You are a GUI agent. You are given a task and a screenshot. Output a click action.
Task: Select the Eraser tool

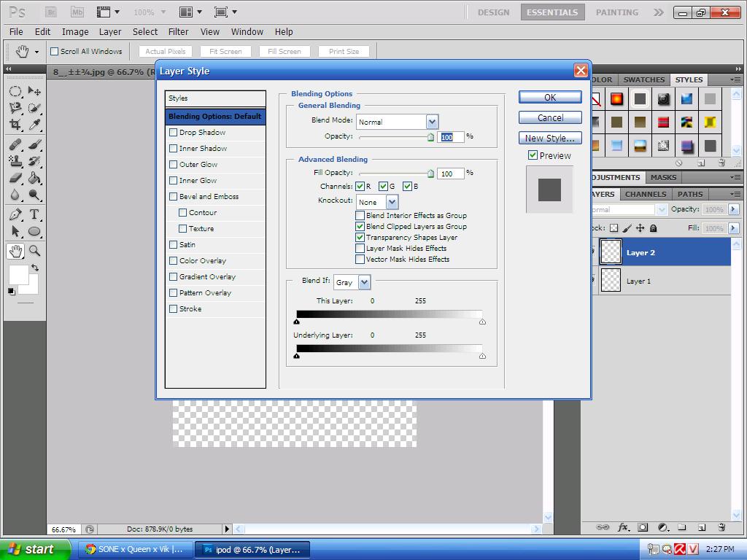[15, 178]
